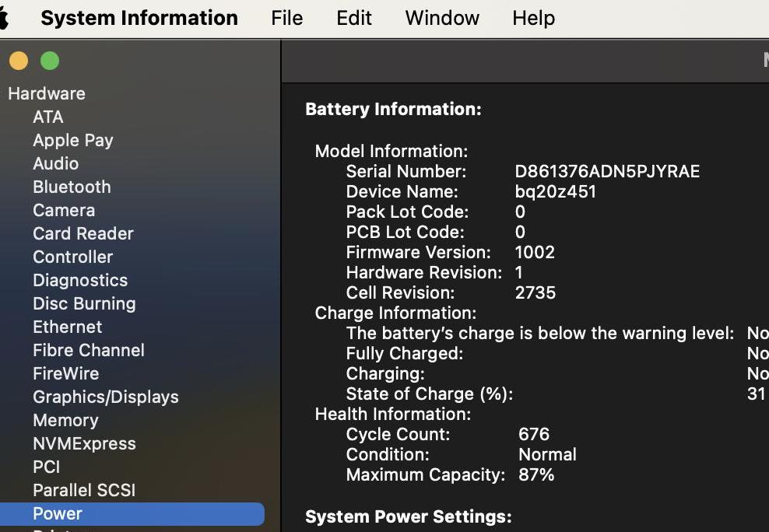
Task: Select Bluetooth in the Hardware list
Action: coord(72,187)
